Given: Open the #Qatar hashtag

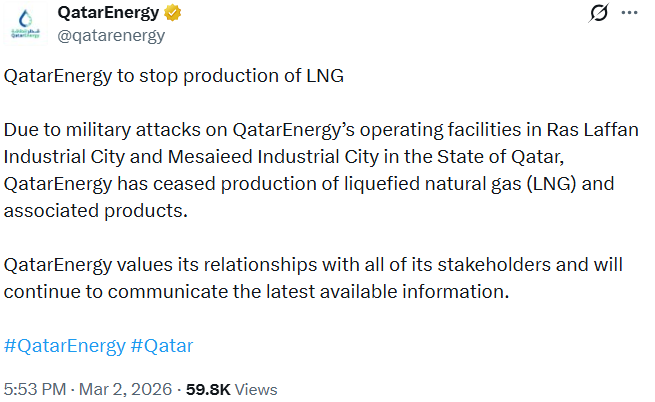Looking at the screenshot, I should click(x=161, y=346).
